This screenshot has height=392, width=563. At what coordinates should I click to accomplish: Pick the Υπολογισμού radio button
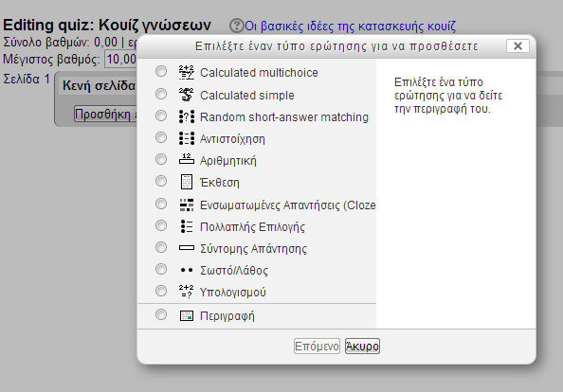click(x=161, y=291)
